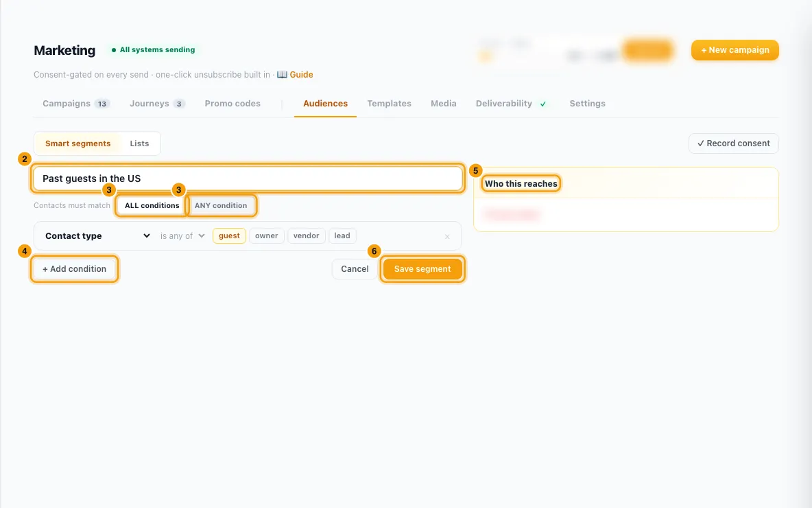The width and height of the screenshot is (812, 508).
Task: Click Add condition
Action: pos(74,269)
